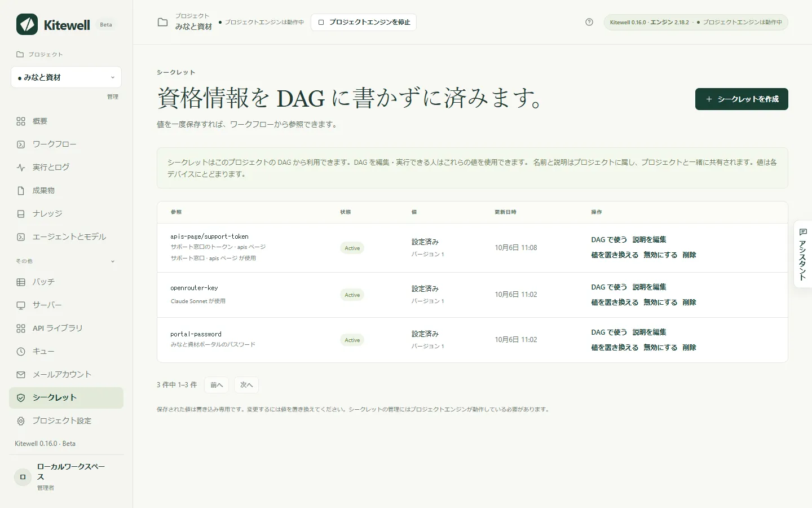The width and height of the screenshot is (812, 508).
Task: Open サーバー page in sidebar
Action: 66,305
